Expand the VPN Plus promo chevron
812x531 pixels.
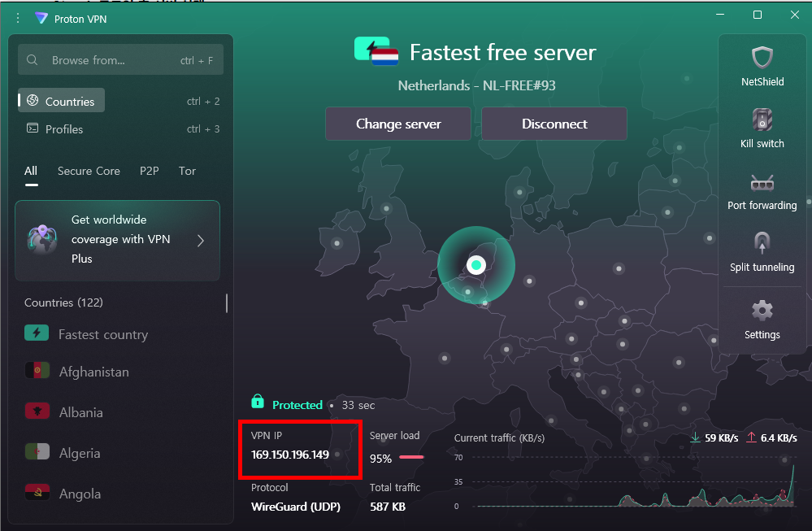click(201, 241)
